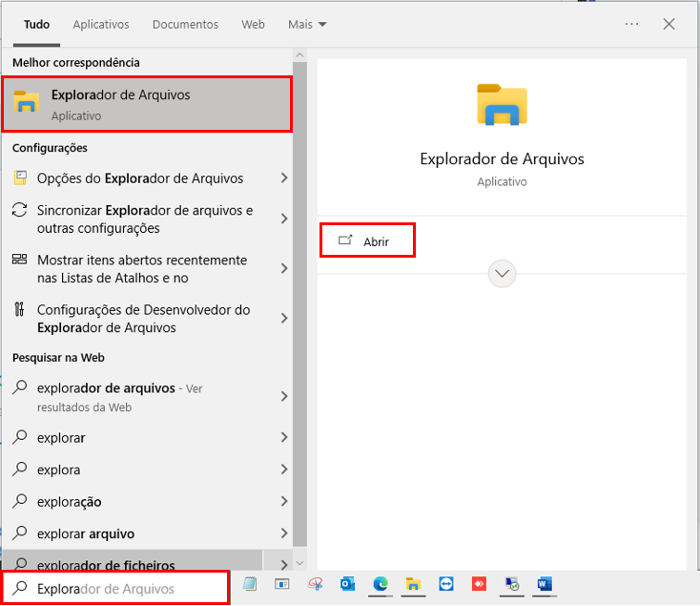
Task: Click the results list scrollbar thumb
Action: point(300,303)
